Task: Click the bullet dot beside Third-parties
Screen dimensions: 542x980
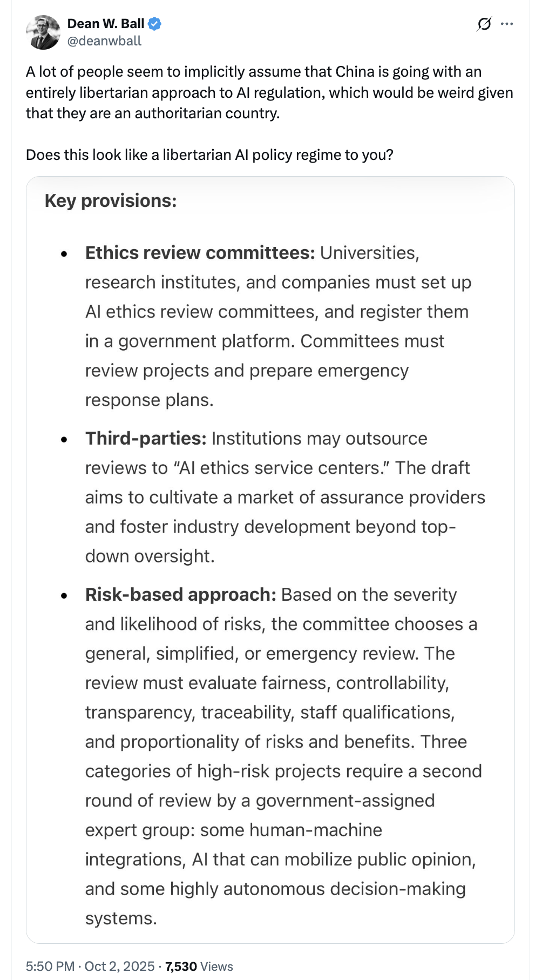Action: [65, 439]
